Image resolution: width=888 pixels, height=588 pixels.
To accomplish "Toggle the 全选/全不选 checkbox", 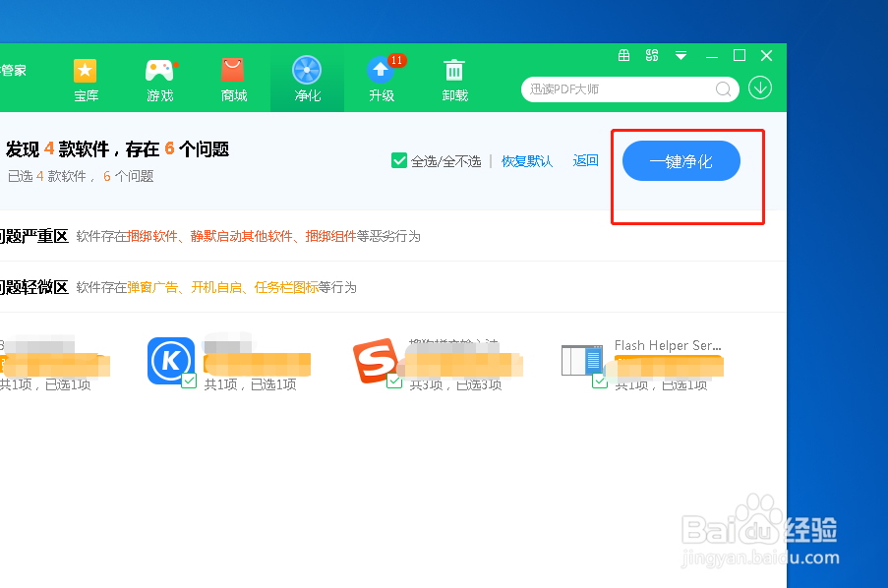I will [x=398, y=160].
